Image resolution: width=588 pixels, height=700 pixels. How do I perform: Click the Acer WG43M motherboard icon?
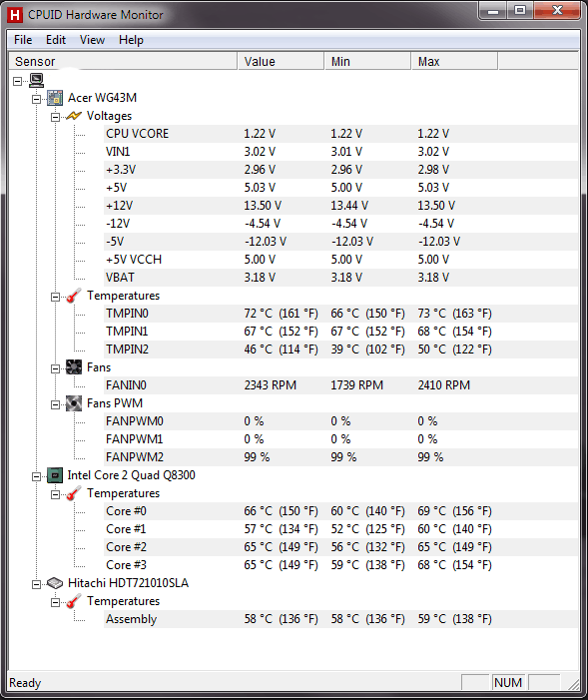pyautogui.click(x=55, y=98)
